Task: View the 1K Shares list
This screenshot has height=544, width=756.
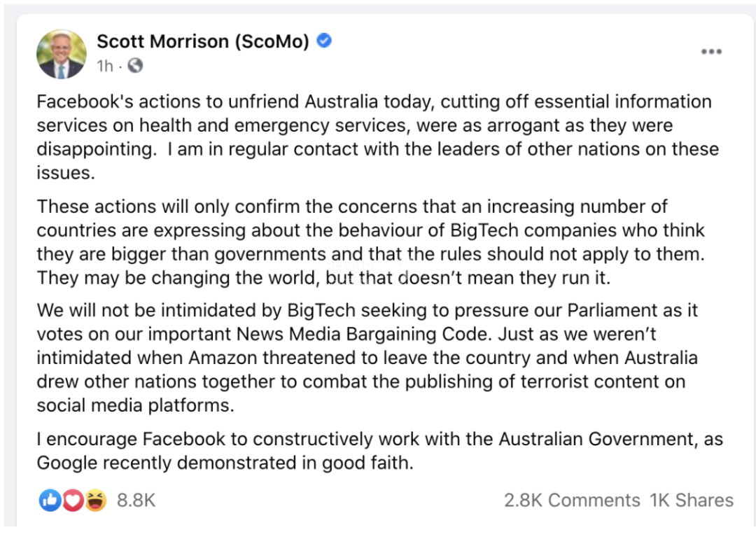Action: pos(692,501)
